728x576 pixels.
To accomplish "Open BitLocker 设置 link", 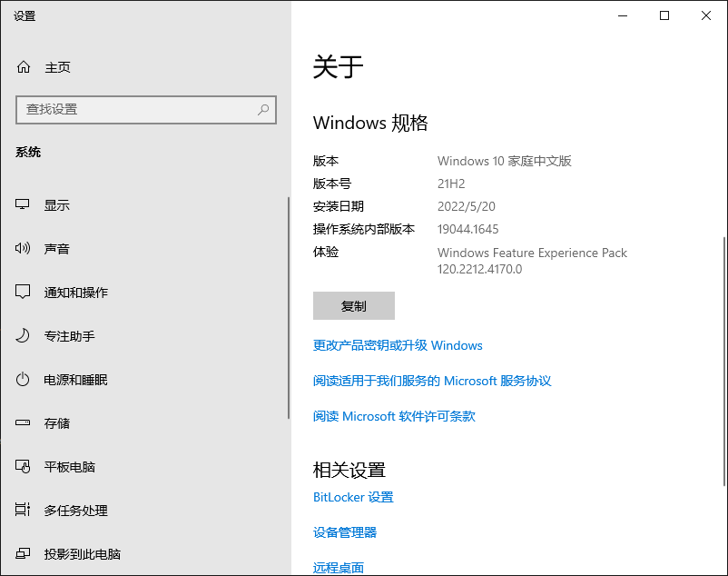I will [x=353, y=497].
